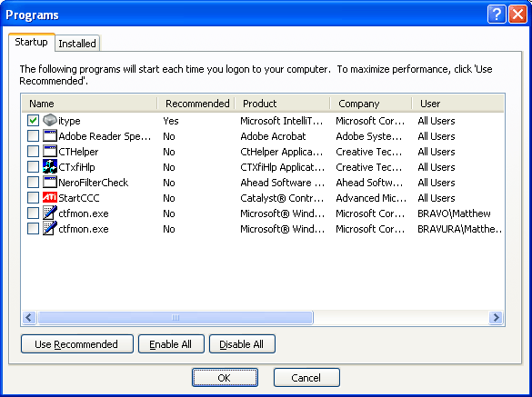The image size is (532, 397).
Task: Click the itype keyboard icon
Action: (50, 120)
